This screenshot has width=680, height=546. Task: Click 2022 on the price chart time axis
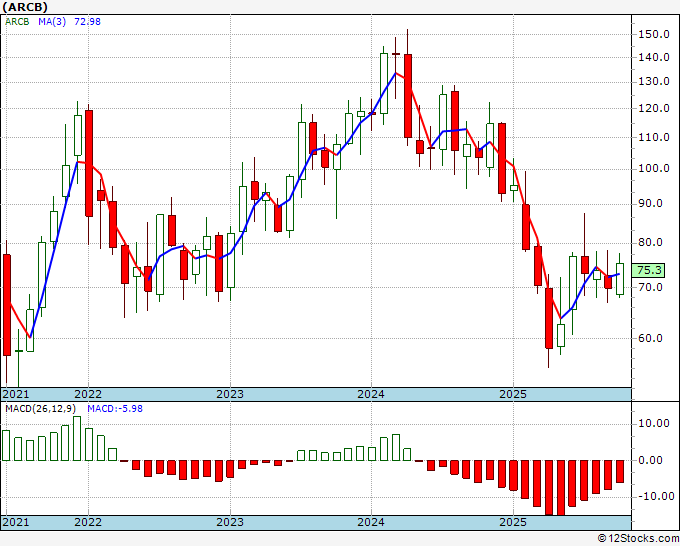(x=88, y=394)
